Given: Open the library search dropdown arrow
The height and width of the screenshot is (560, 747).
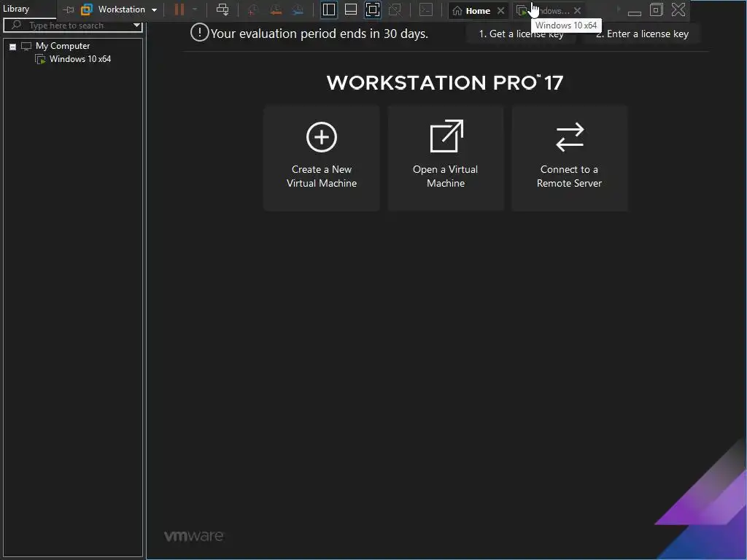Looking at the screenshot, I should (x=137, y=26).
